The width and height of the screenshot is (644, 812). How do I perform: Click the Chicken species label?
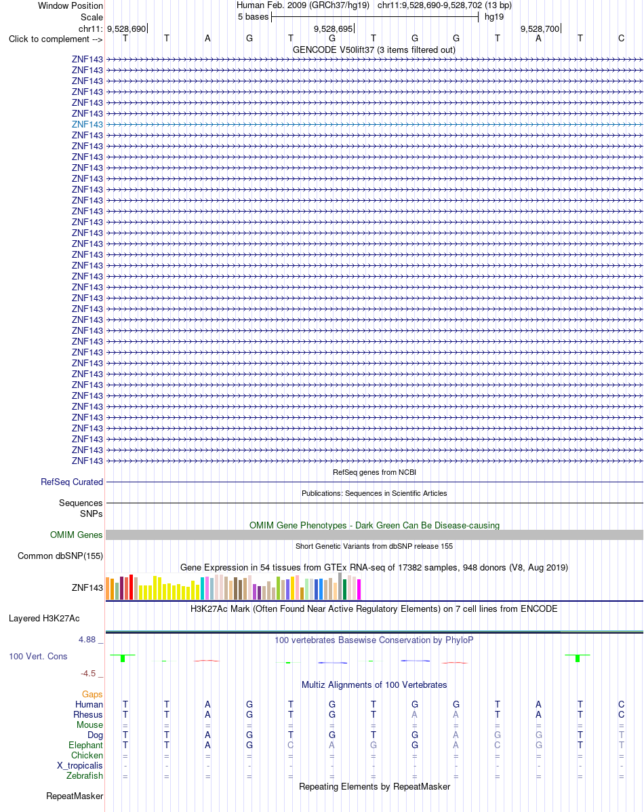[87, 755]
